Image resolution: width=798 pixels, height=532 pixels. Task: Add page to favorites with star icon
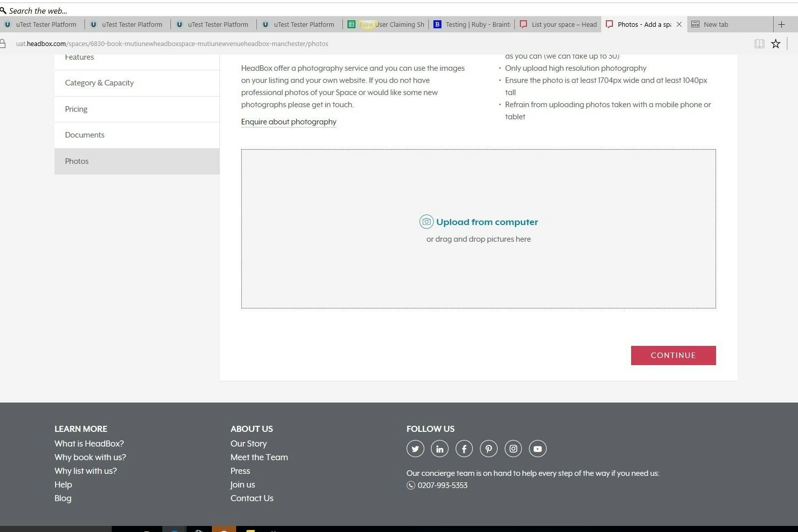(776, 44)
